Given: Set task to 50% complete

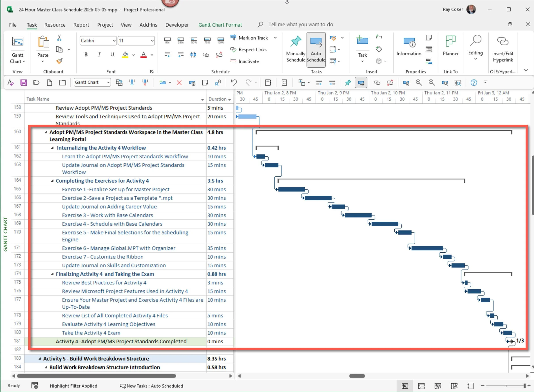Looking at the screenshot, I should click(194, 40).
